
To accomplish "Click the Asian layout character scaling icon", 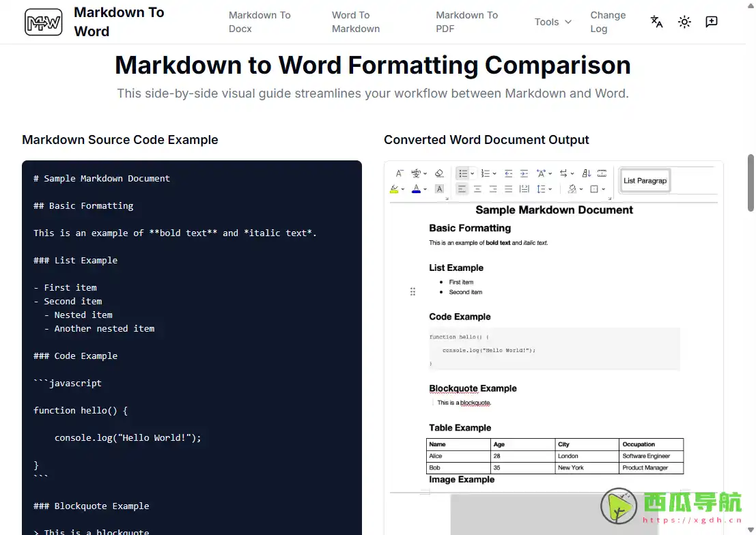I will pos(541,173).
